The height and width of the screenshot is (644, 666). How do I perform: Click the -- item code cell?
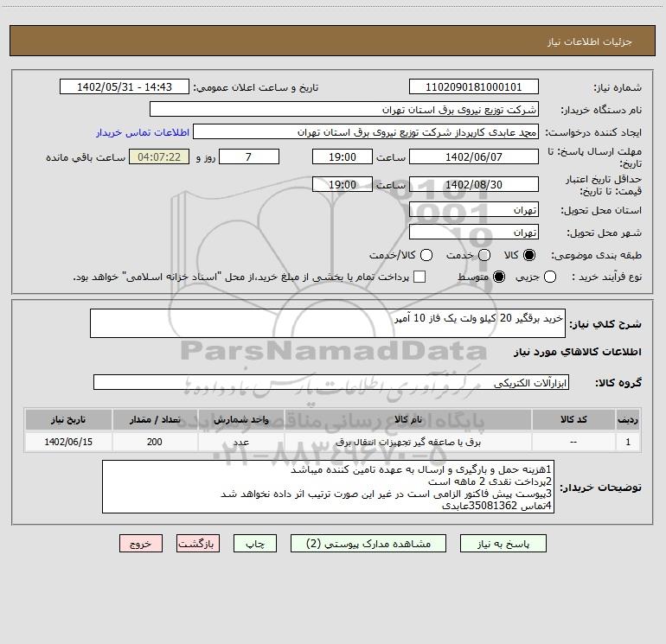(573, 442)
